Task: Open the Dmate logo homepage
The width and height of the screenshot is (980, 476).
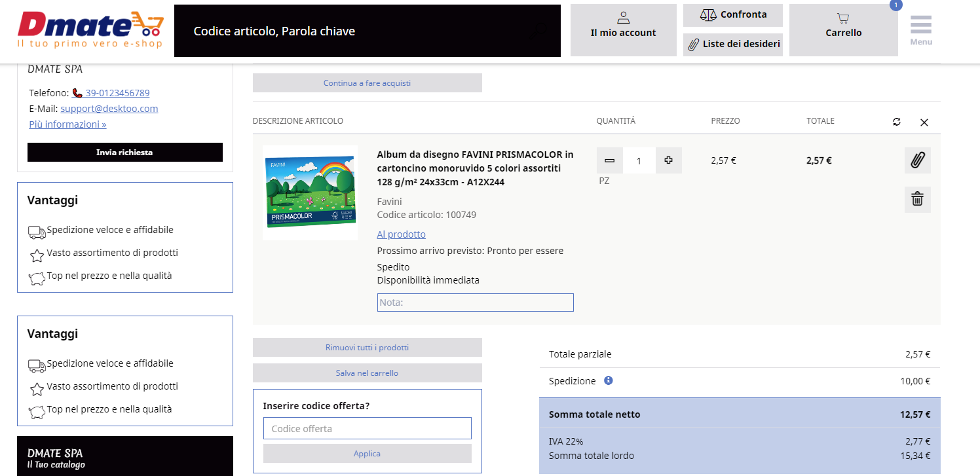Action: [x=90, y=30]
